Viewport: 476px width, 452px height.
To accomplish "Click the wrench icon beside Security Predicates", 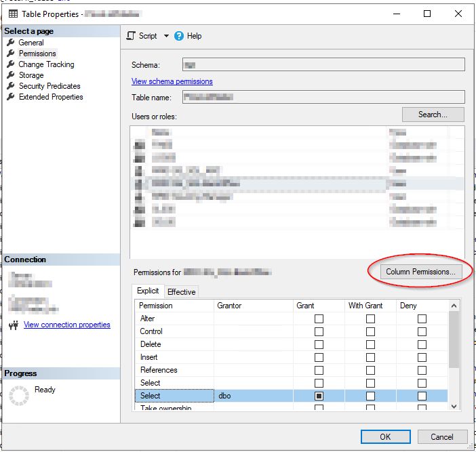I will click(x=11, y=85).
